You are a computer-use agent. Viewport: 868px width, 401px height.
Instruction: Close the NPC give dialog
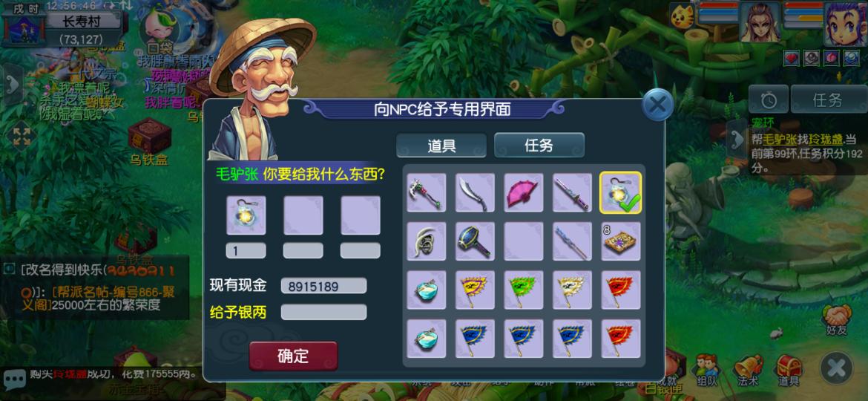pos(657,105)
